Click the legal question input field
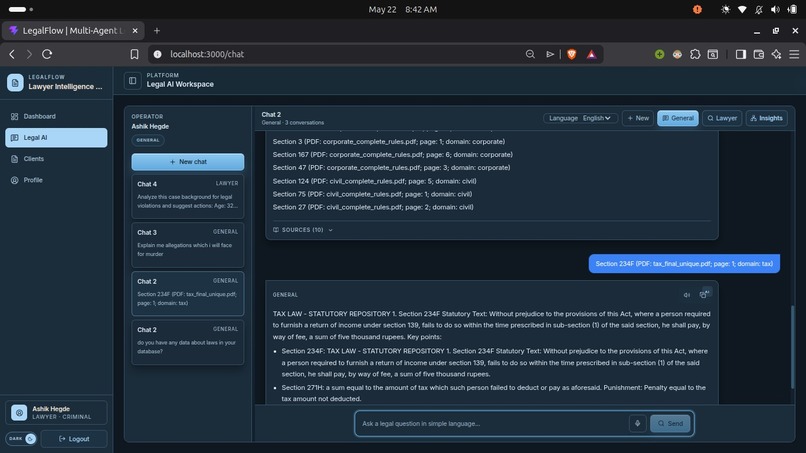 point(492,424)
